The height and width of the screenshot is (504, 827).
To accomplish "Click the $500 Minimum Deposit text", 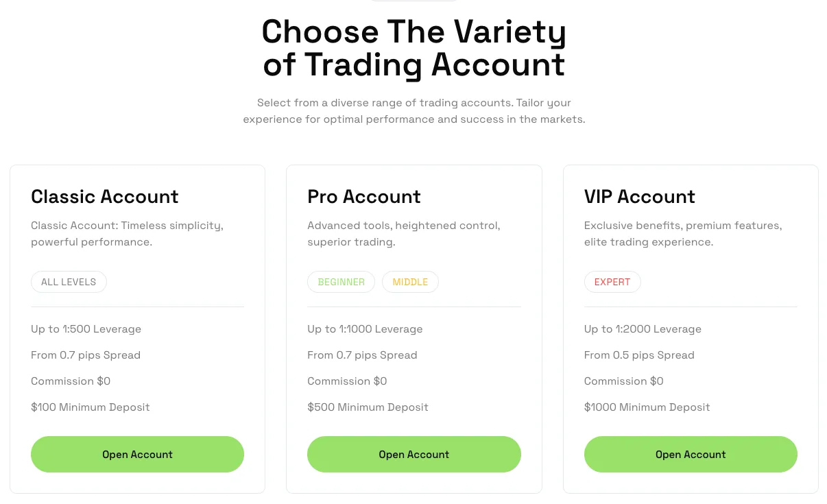I will pyautogui.click(x=368, y=407).
